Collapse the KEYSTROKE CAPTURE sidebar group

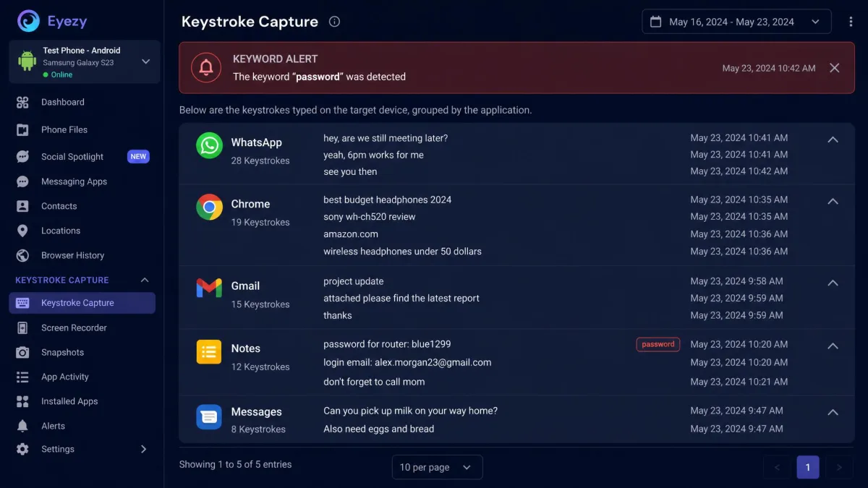(145, 280)
